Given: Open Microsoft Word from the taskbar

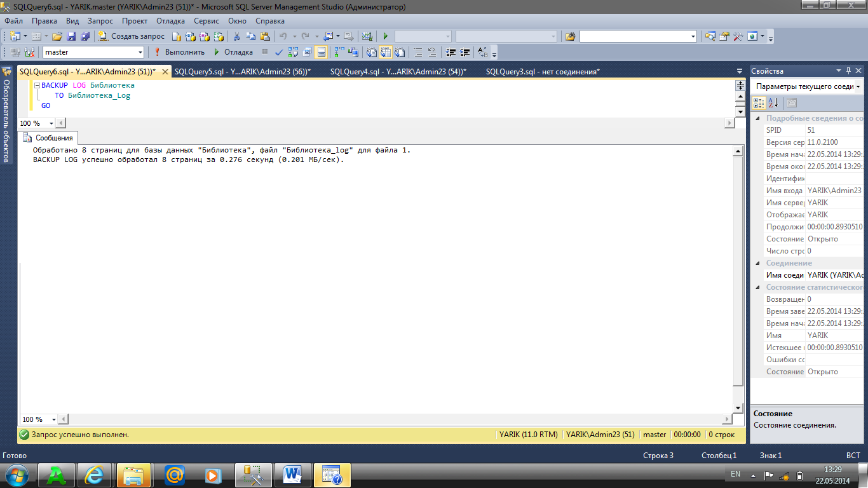Looking at the screenshot, I should [x=293, y=475].
